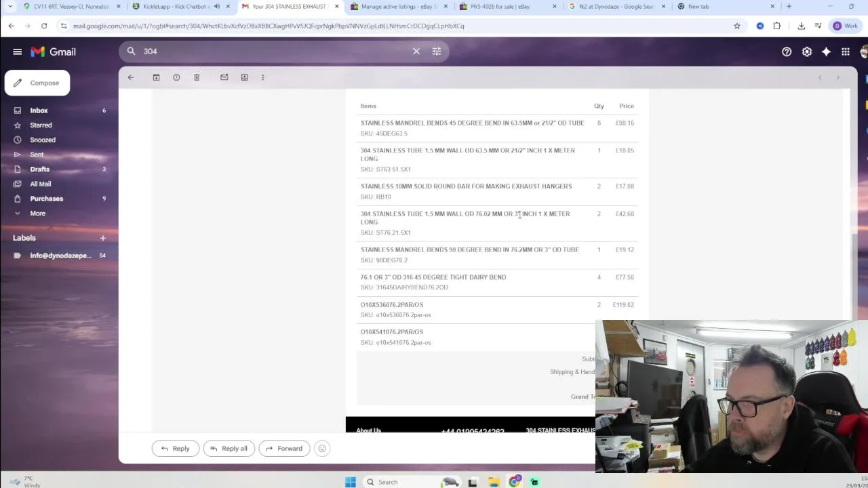Click the 316 45 degree tight dairy bend item
The width and height of the screenshot is (868, 488).
[433, 277]
